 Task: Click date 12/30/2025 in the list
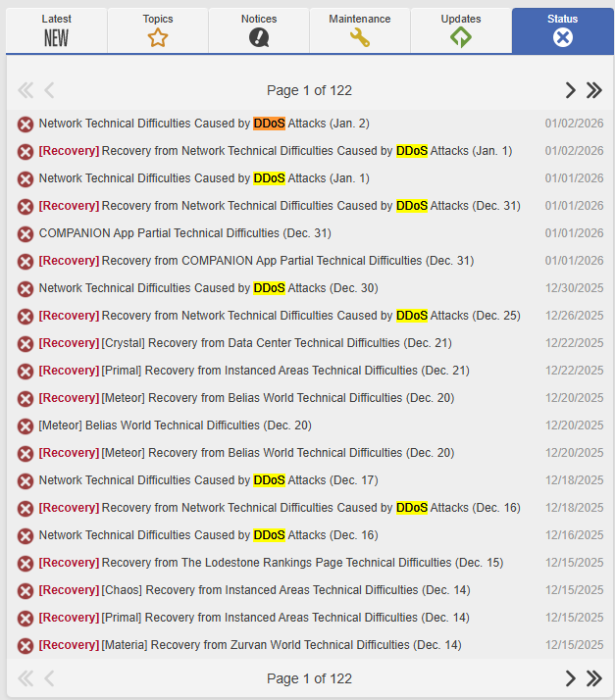pos(575,288)
